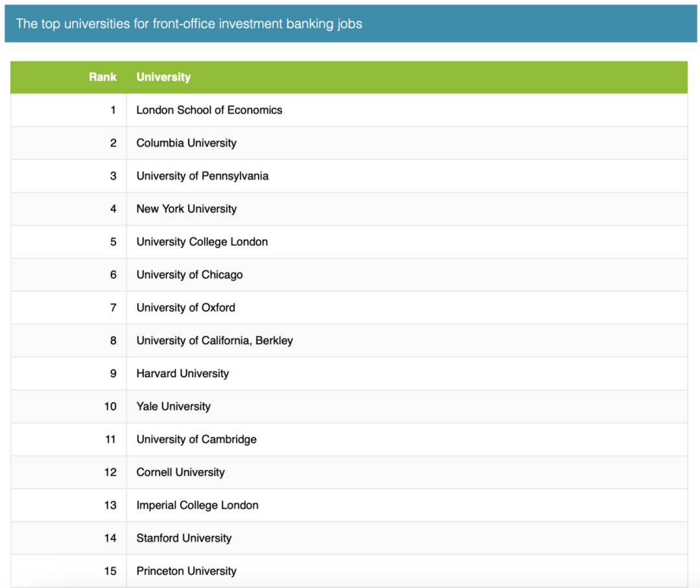
Task: Click rank number 14 cell
Action: 69,538
